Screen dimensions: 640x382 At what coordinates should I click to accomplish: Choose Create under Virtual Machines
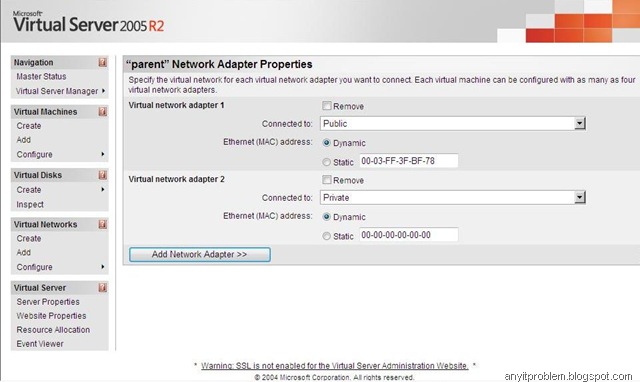[29, 126]
